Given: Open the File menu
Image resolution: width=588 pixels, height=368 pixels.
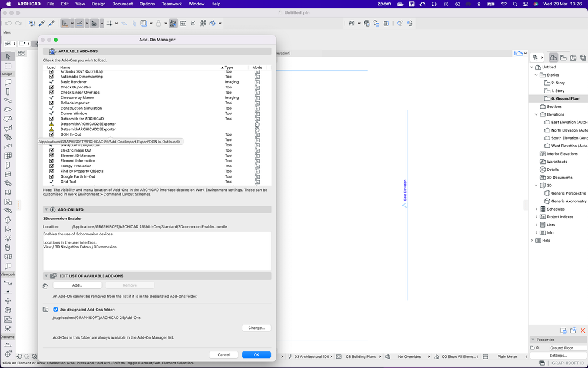Looking at the screenshot, I should click(51, 4).
